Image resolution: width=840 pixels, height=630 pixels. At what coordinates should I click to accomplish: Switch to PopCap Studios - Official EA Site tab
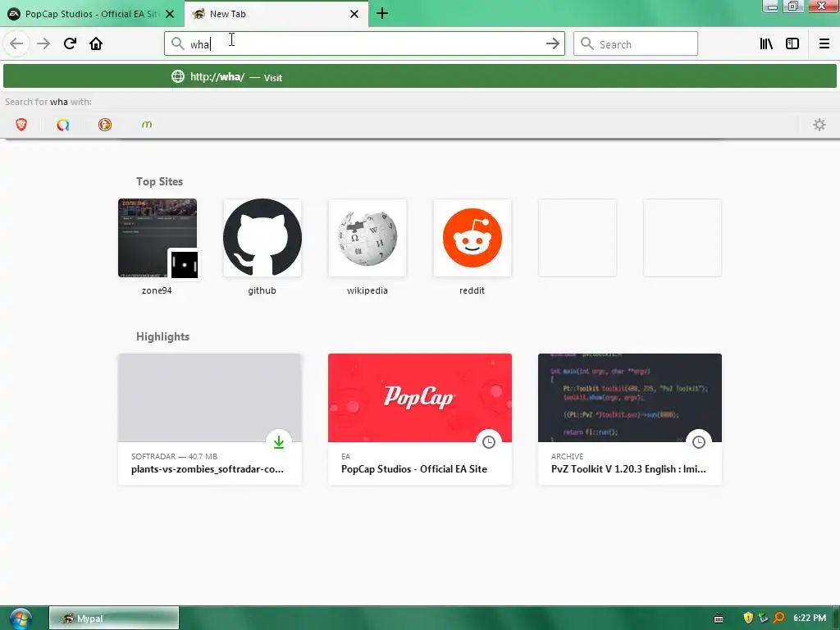pyautogui.click(x=92, y=14)
